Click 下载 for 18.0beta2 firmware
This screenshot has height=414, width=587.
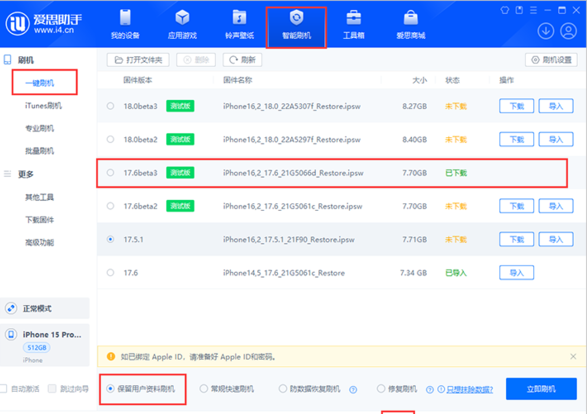point(517,139)
